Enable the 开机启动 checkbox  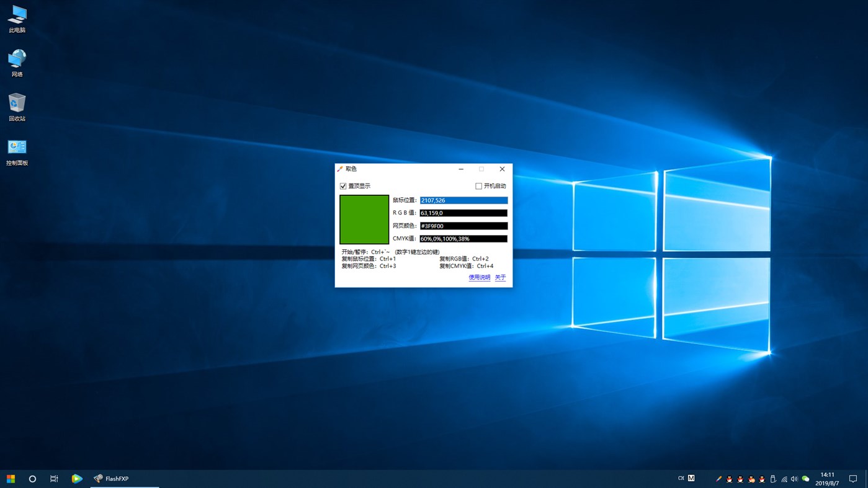pos(478,186)
